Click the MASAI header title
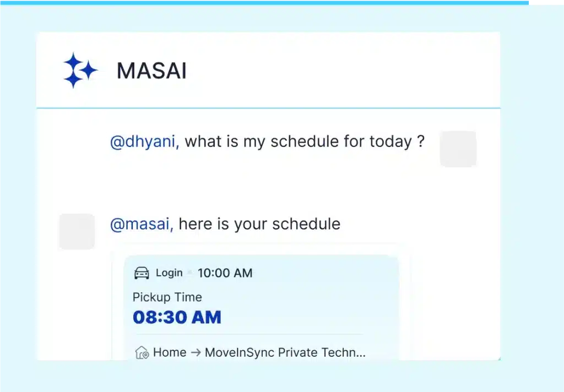This screenshot has height=392, width=564. click(x=151, y=71)
